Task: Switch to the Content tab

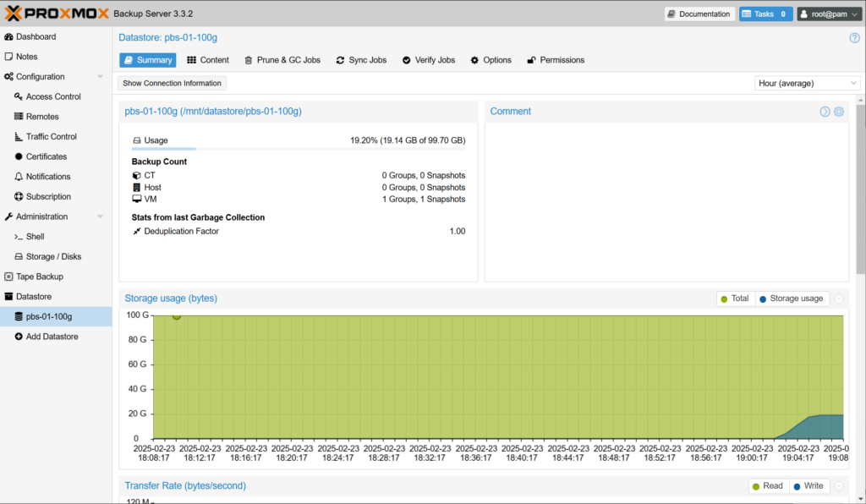Action: [208, 60]
